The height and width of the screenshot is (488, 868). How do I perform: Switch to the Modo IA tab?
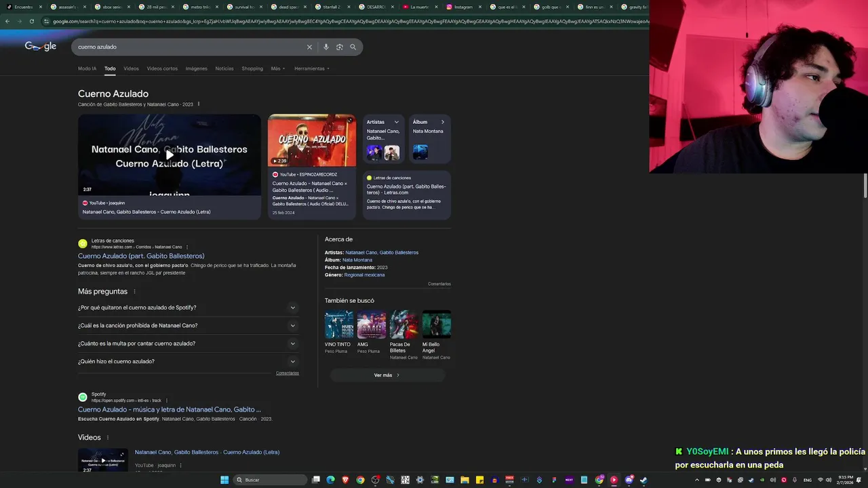coord(87,68)
